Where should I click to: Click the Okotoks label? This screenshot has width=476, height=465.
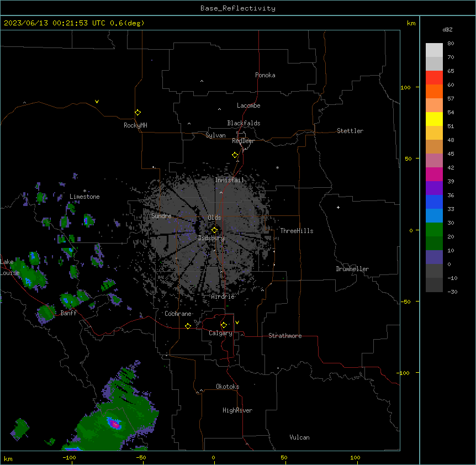[228, 387]
